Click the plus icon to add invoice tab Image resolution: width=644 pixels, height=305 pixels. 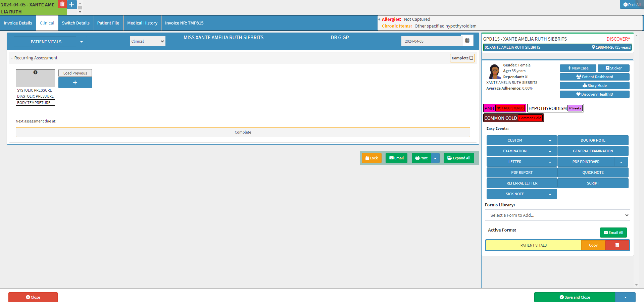[x=72, y=4]
